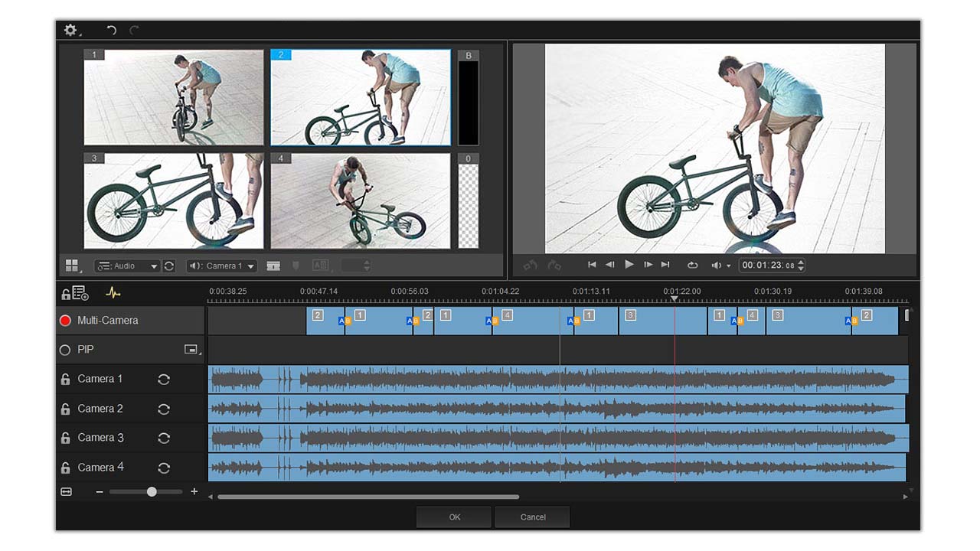The image size is (980, 551).
Task: Open the multi-view layout options
Action: (x=73, y=266)
